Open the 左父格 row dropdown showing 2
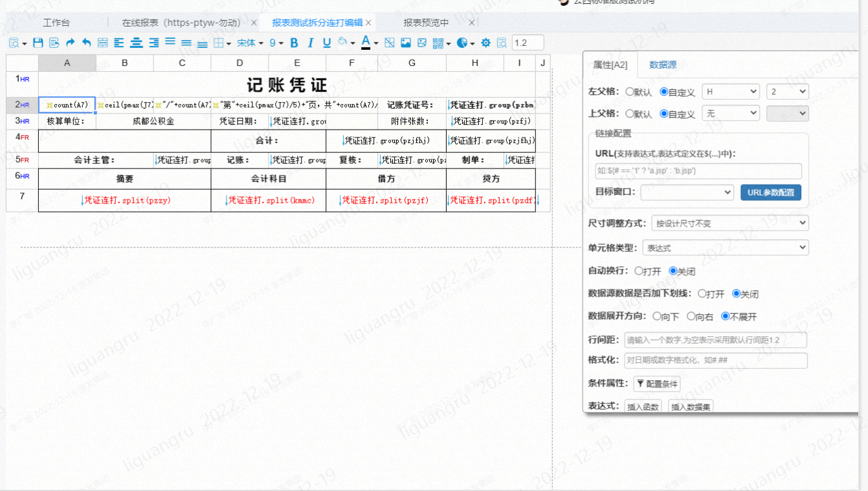This screenshot has width=868, height=491. (788, 92)
